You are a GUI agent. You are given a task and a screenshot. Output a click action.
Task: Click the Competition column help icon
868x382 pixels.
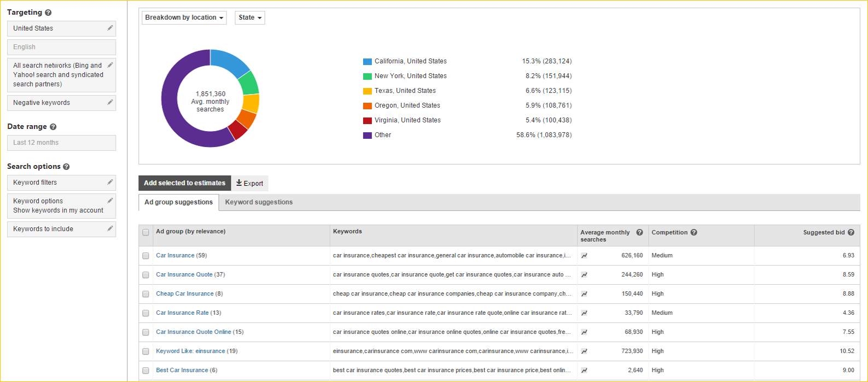(694, 232)
